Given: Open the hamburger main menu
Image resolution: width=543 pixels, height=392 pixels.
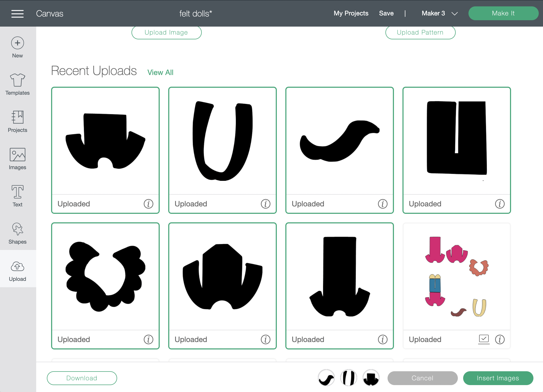Looking at the screenshot, I should click(x=18, y=14).
